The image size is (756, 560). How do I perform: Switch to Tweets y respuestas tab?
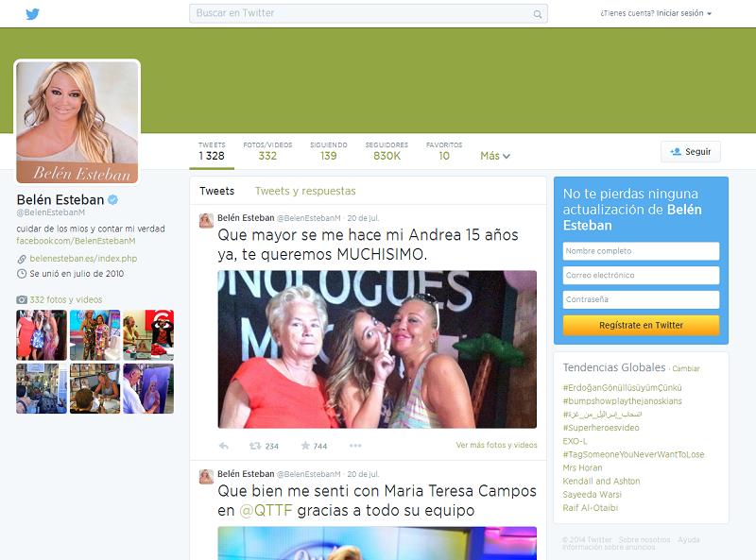pos(305,191)
